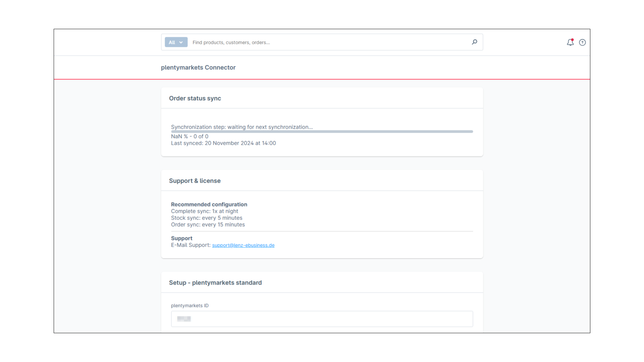Viewport: 644px width, 362px height.
Task: Select the Synchronization step status text
Action: pos(242,127)
